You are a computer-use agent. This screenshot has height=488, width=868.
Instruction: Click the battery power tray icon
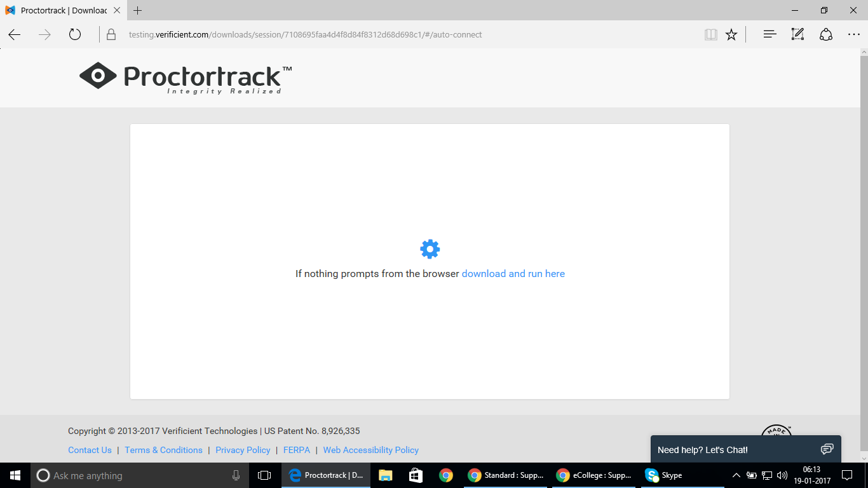752,475
